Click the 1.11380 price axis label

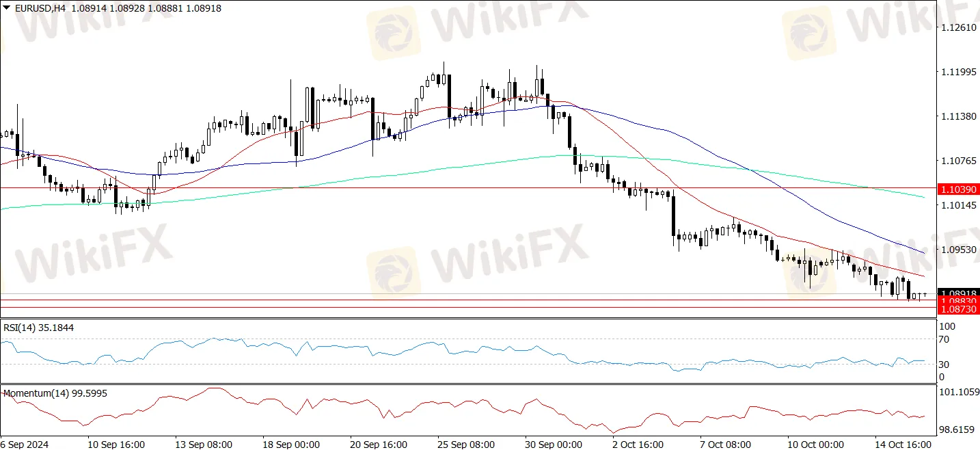coord(959,116)
